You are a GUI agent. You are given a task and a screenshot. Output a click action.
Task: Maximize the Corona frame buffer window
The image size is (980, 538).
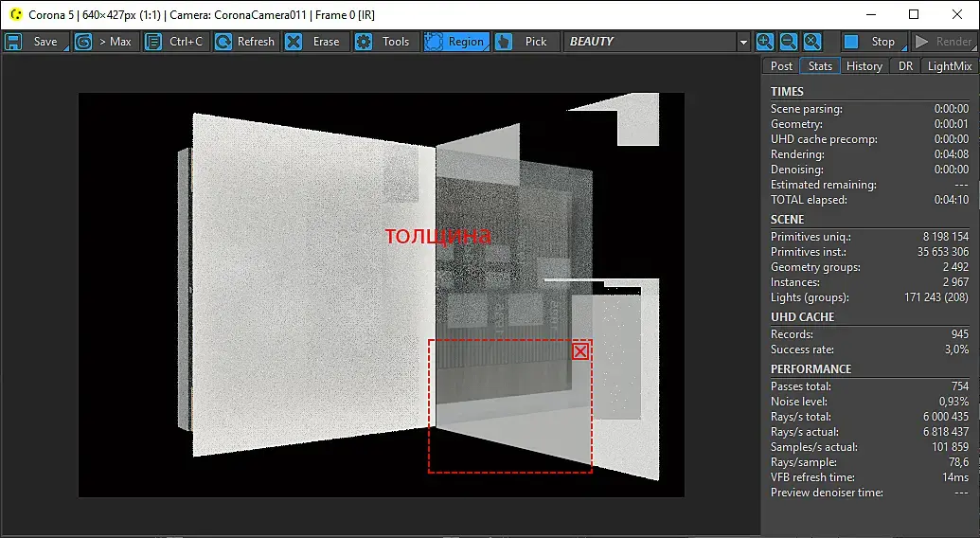pyautogui.click(x=914, y=14)
